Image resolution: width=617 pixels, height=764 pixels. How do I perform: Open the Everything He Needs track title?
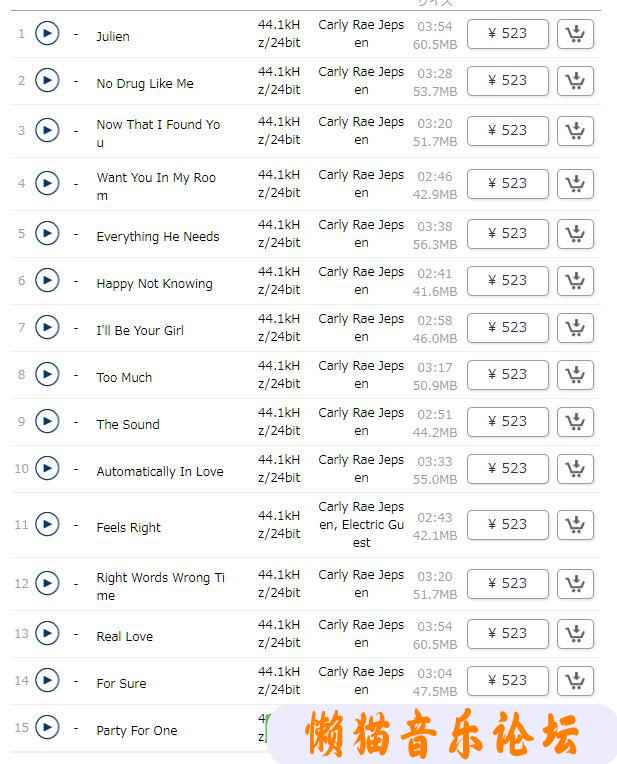[158, 237]
